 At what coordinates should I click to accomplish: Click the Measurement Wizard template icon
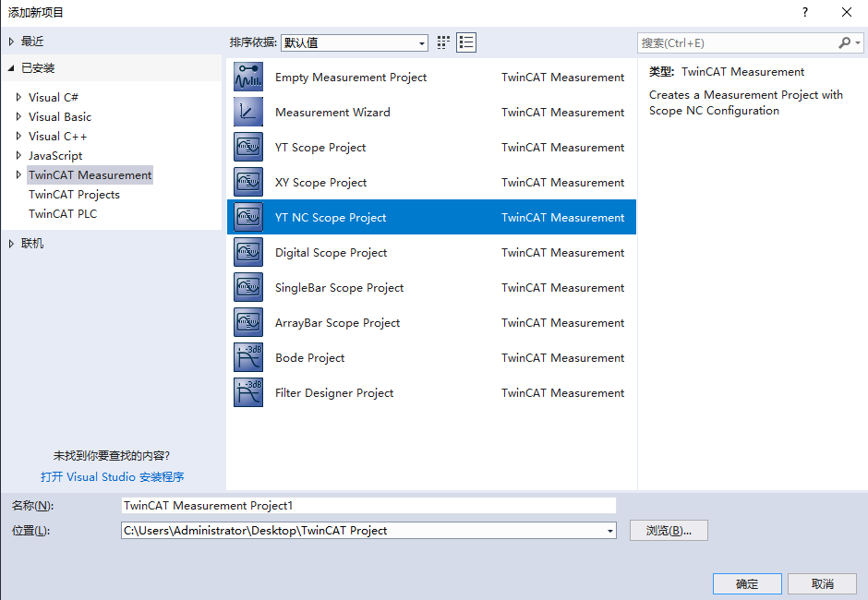point(248,112)
